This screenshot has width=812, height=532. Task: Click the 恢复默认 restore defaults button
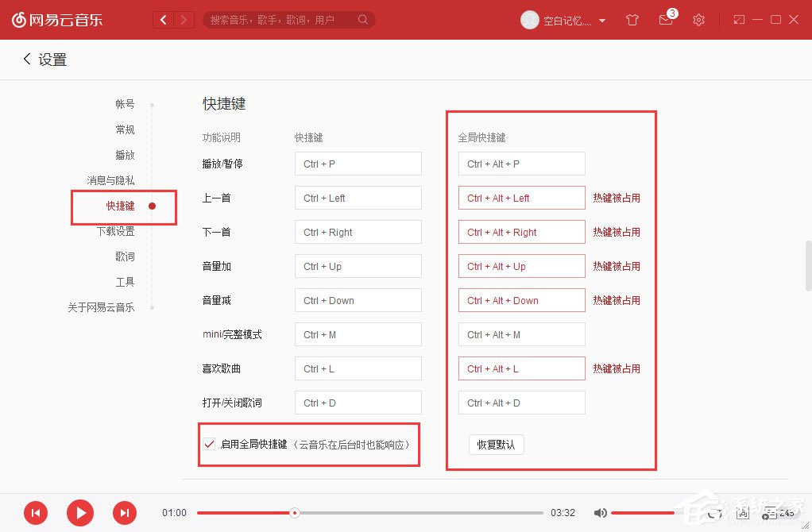(x=496, y=445)
